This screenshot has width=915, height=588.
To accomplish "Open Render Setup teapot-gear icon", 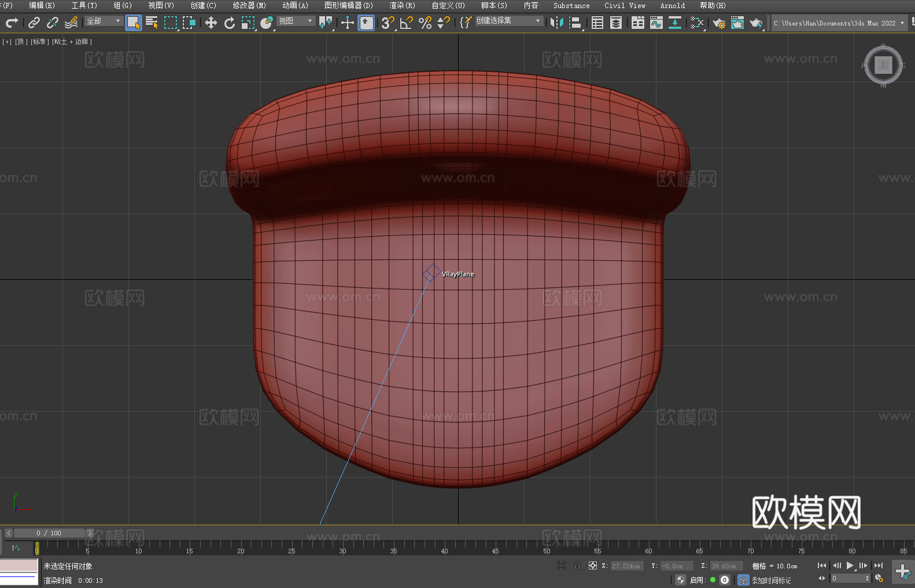I will tap(719, 23).
